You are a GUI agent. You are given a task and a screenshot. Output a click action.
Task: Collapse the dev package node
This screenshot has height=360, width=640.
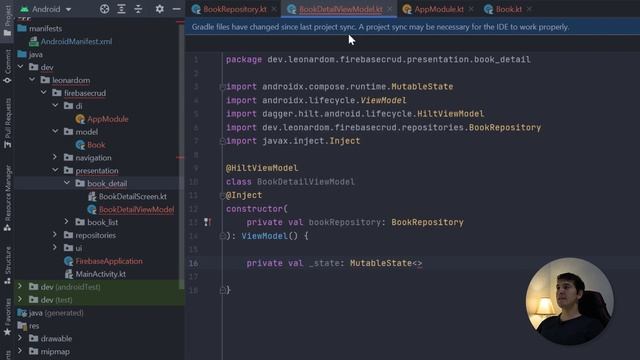[x=20, y=67]
